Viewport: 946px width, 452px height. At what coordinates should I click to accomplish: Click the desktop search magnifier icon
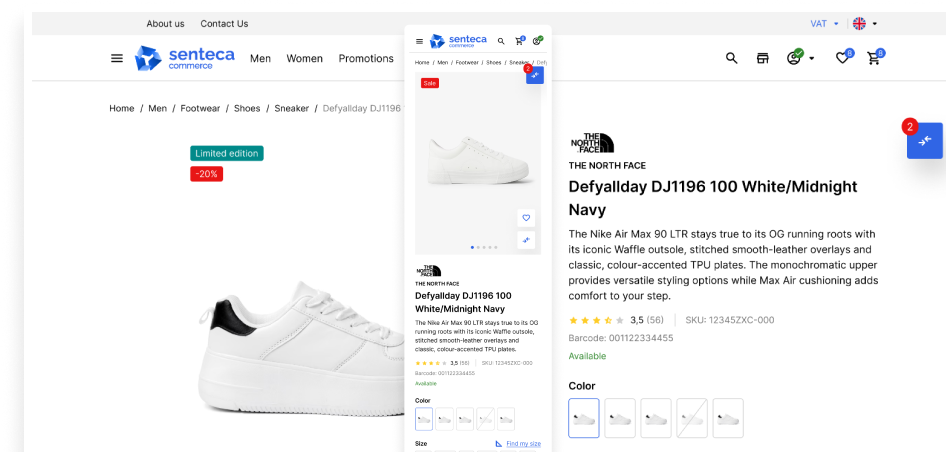pos(732,58)
